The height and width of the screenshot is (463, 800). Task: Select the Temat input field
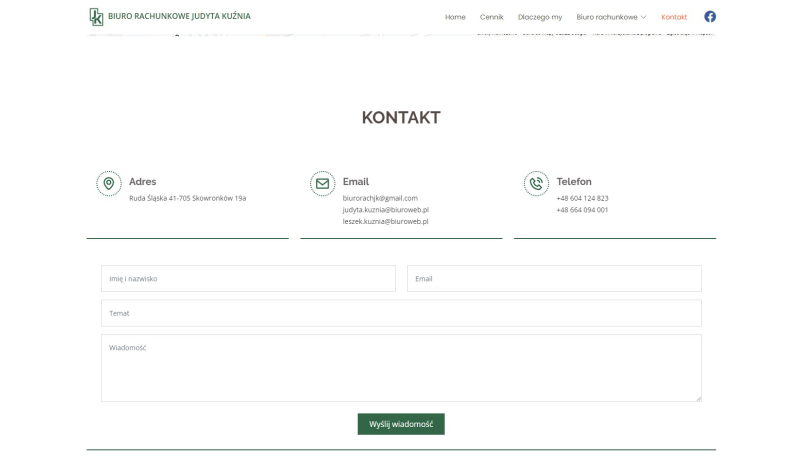click(x=401, y=313)
